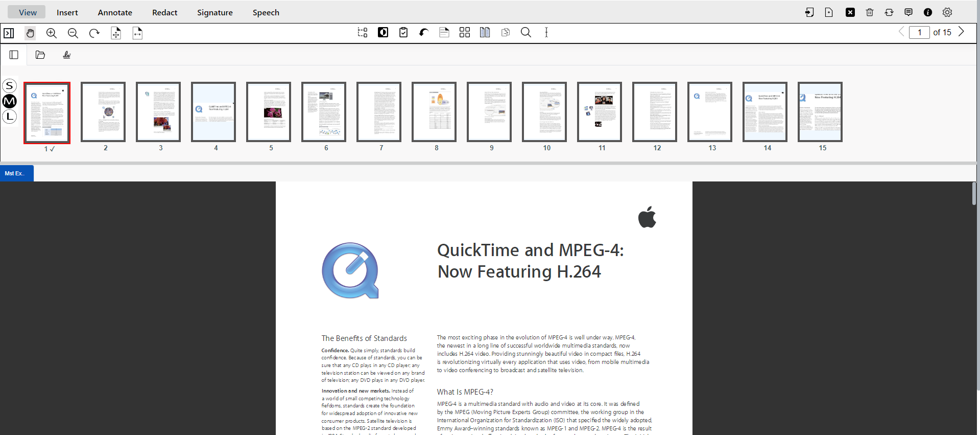Select page 2 thumbnail

pyautogui.click(x=103, y=112)
